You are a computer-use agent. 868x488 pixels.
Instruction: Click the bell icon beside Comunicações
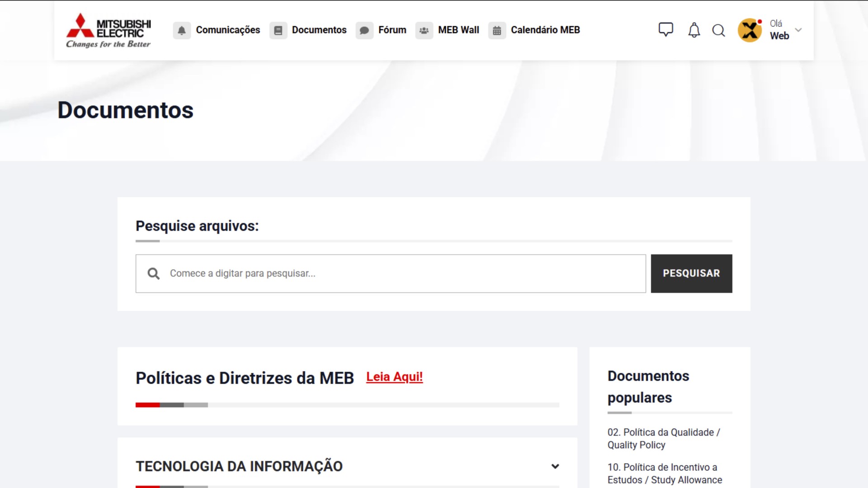[x=182, y=30]
